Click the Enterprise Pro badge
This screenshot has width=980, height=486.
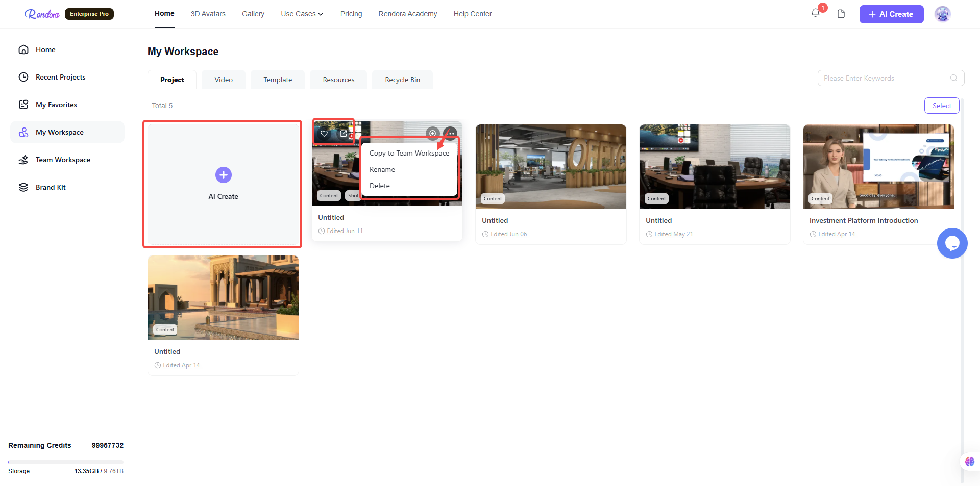tap(89, 14)
